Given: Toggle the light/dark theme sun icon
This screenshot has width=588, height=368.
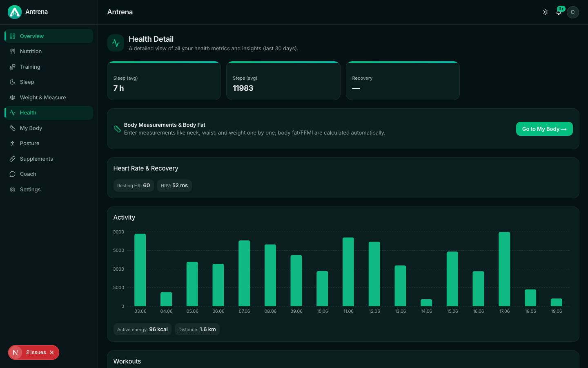Looking at the screenshot, I should pyautogui.click(x=545, y=12).
